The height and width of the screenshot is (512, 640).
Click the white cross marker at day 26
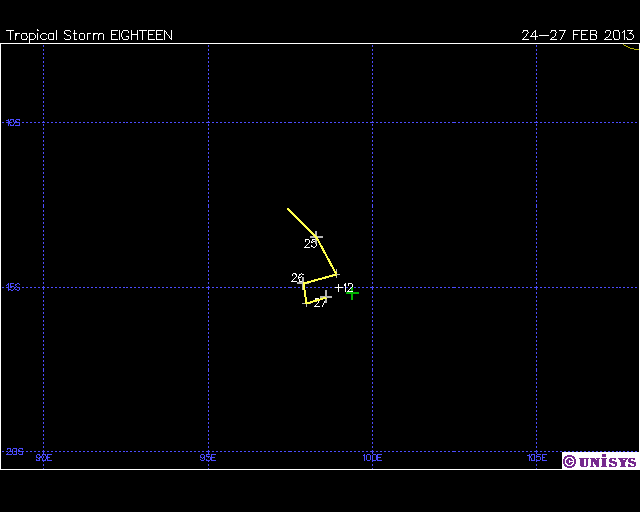point(303,284)
